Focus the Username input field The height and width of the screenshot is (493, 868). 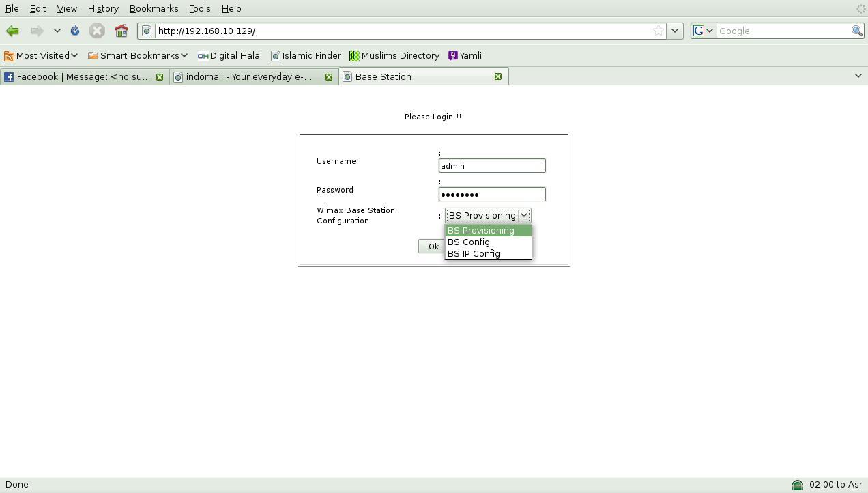[492, 165]
